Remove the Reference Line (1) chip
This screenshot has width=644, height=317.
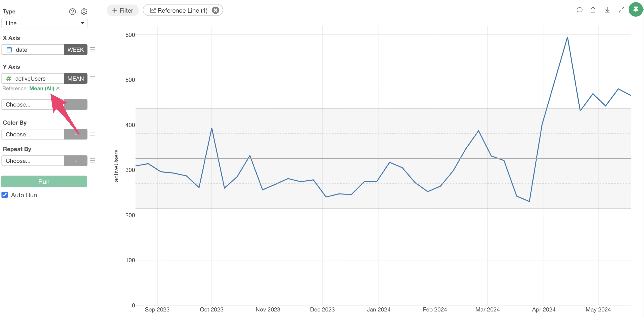tap(215, 10)
